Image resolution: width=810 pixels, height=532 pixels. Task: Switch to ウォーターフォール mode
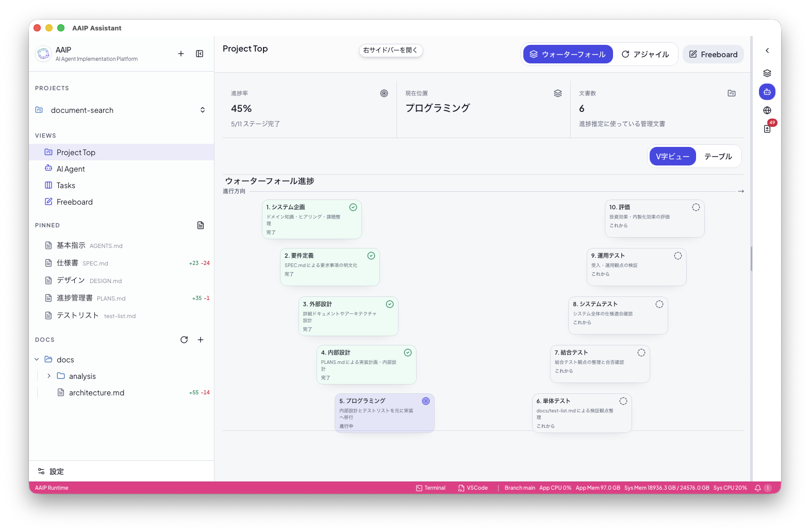tap(568, 54)
